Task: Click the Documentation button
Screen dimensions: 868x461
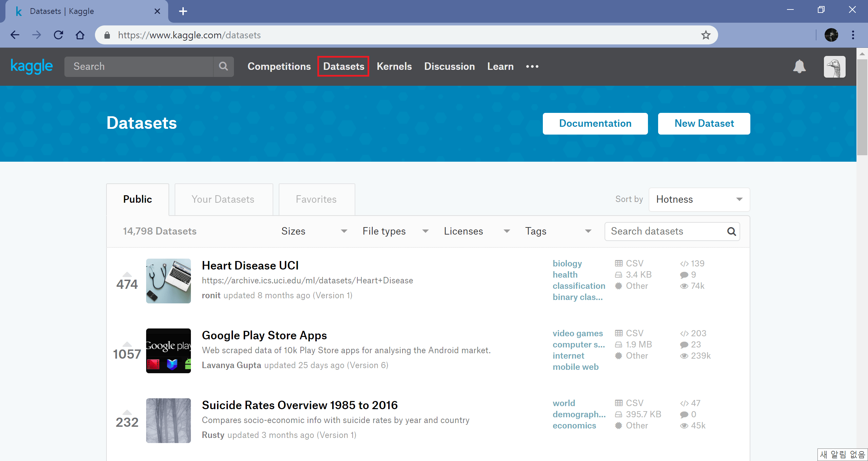Action: pos(595,124)
